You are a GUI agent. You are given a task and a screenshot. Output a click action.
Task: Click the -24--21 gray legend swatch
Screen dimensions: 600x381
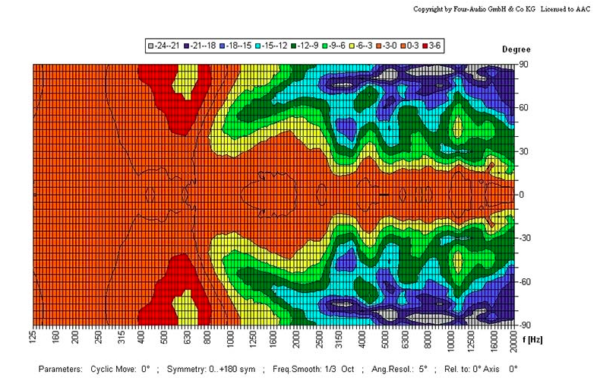click(150, 46)
